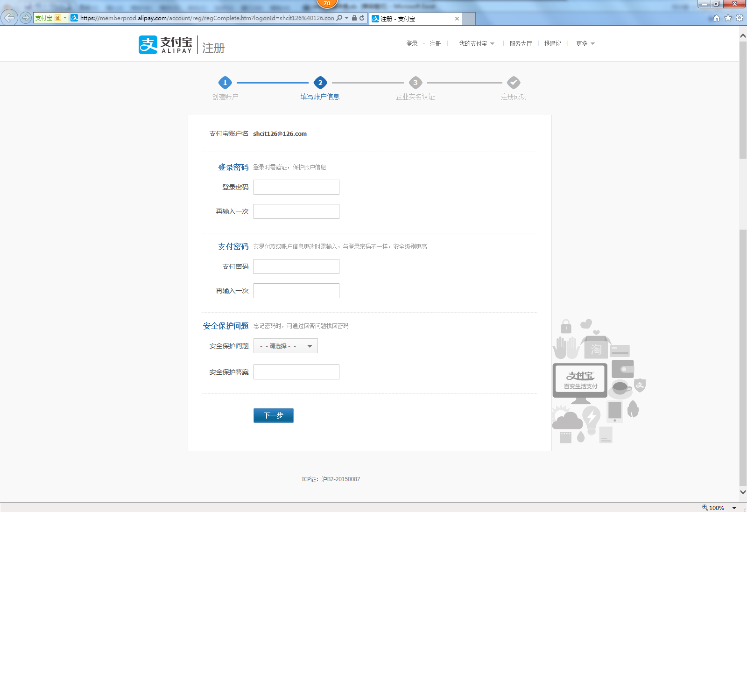
Task: Expand the 安全保护问题 请选择 dropdown
Action: (286, 346)
